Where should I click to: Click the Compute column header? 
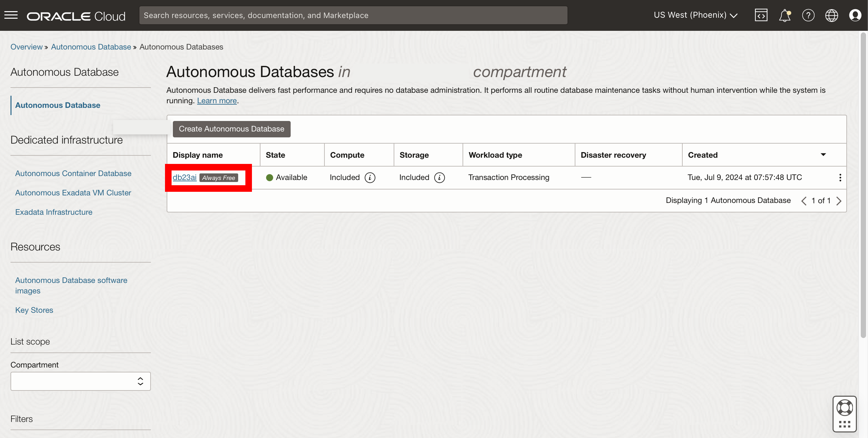click(347, 155)
